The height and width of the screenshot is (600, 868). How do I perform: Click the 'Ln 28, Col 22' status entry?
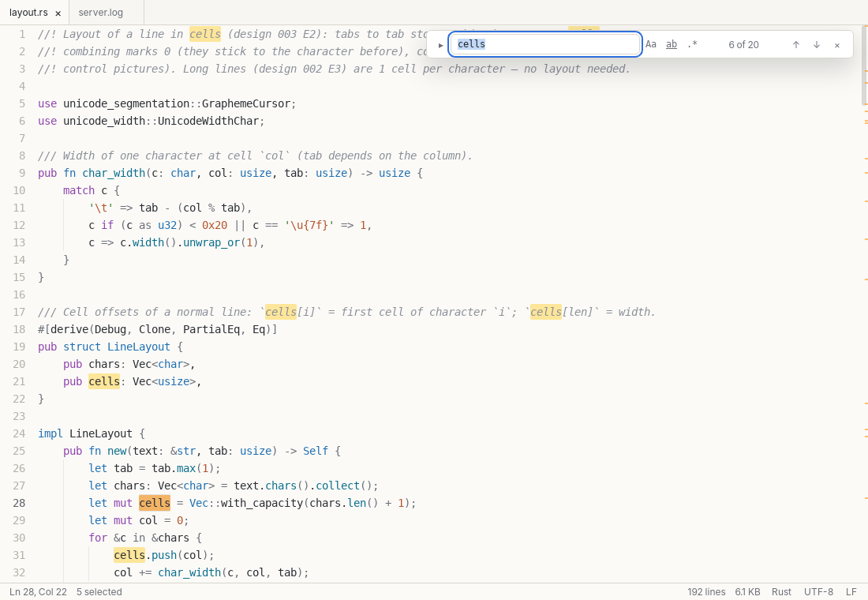pyautogui.click(x=38, y=591)
